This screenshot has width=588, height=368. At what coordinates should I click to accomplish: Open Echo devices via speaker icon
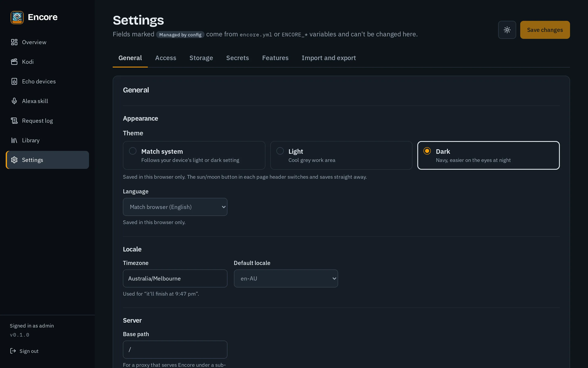pos(14,81)
